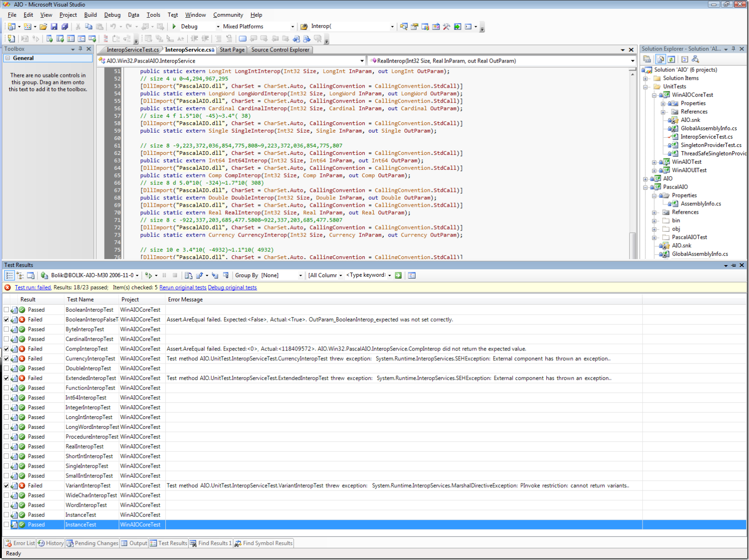749x560 pixels.
Task: Open the Test menu
Action: coord(173,15)
